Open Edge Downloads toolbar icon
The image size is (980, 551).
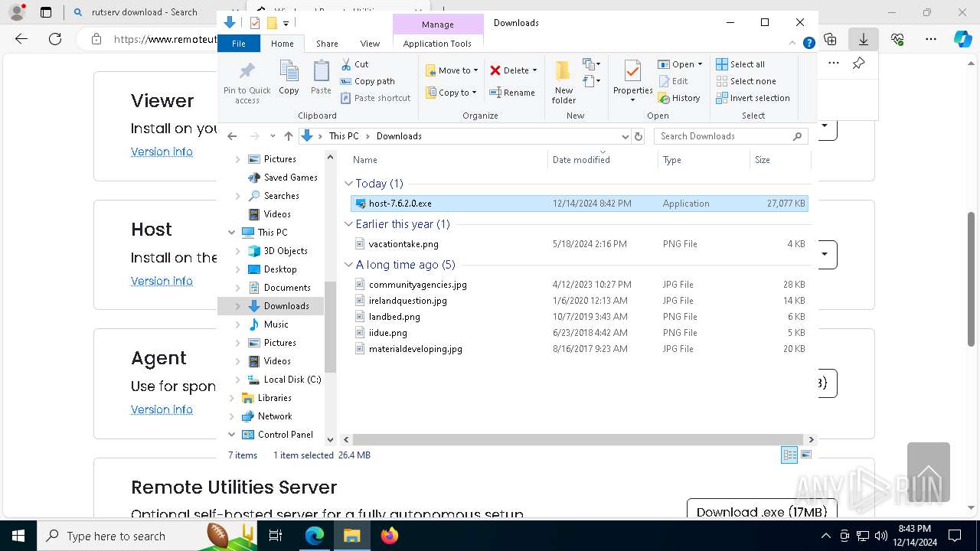pyautogui.click(x=864, y=38)
